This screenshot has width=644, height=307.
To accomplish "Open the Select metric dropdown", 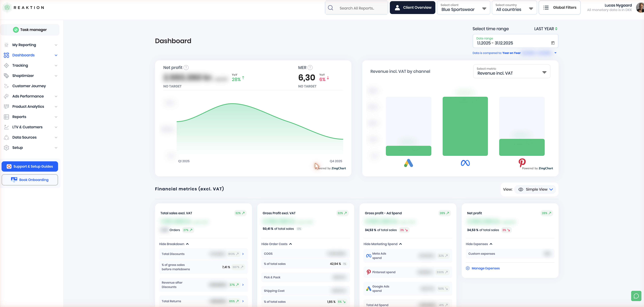I will (512, 71).
